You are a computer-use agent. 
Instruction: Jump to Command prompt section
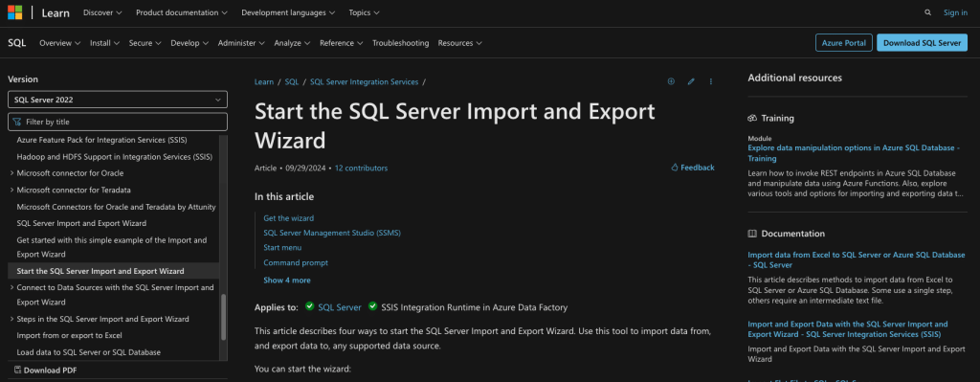(296, 262)
